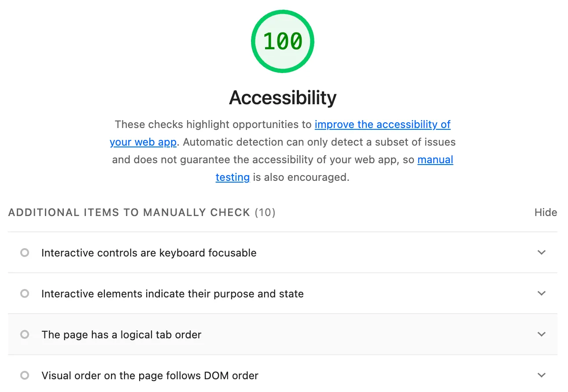568x392 pixels.
Task: Click the chevron icon on the last row
Action: (x=541, y=375)
